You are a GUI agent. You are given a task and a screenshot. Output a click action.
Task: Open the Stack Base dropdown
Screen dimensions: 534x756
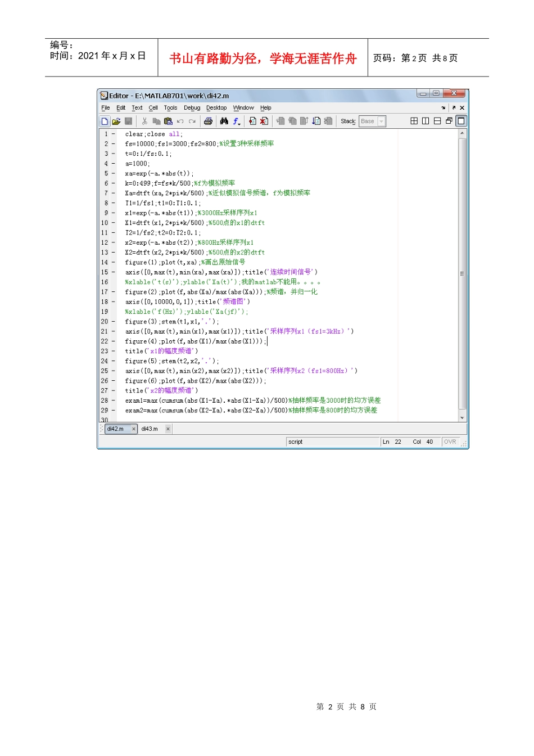[x=381, y=121]
